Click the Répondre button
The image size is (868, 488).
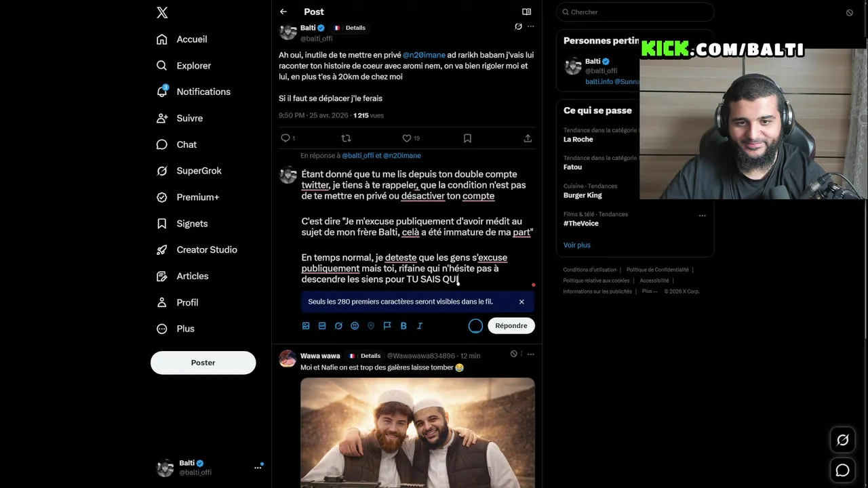coord(511,326)
